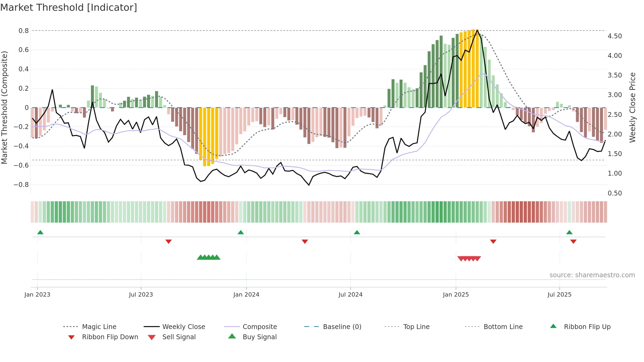Click the Jul 2023 x-axis label
Viewport: 644px width, 362px height.
tap(141, 294)
